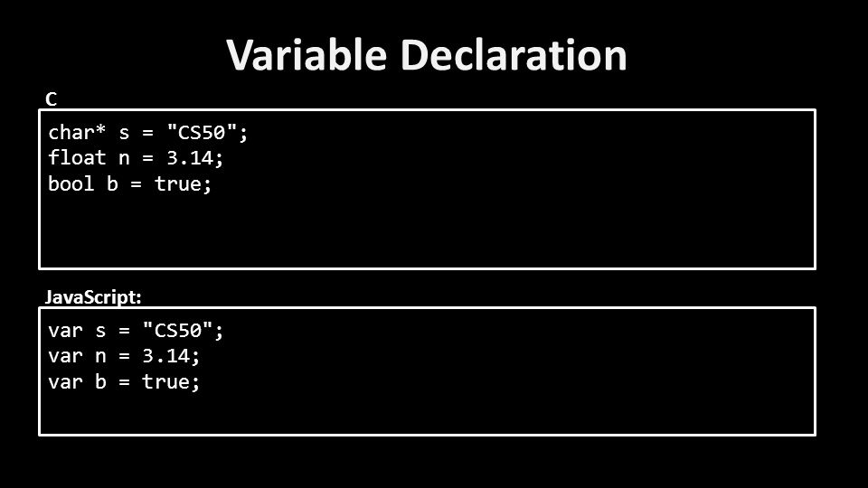868x488 pixels.
Task: Click the true value in JavaScript box
Action: [x=165, y=381]
